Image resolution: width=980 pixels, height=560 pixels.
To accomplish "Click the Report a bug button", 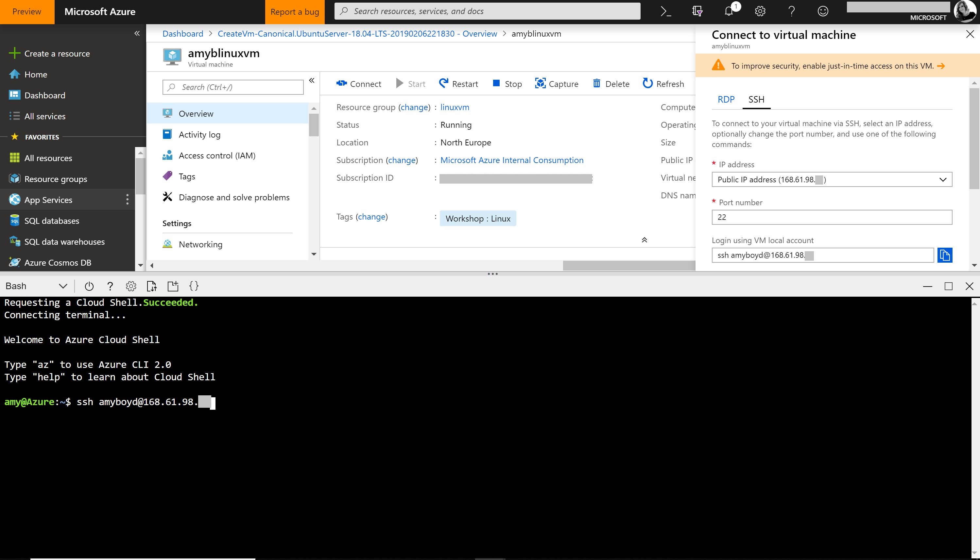I will (x=295, y=12).
